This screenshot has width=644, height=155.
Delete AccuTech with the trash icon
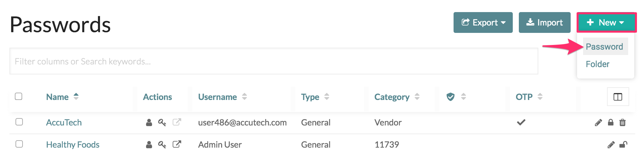(x=622, y=122)
